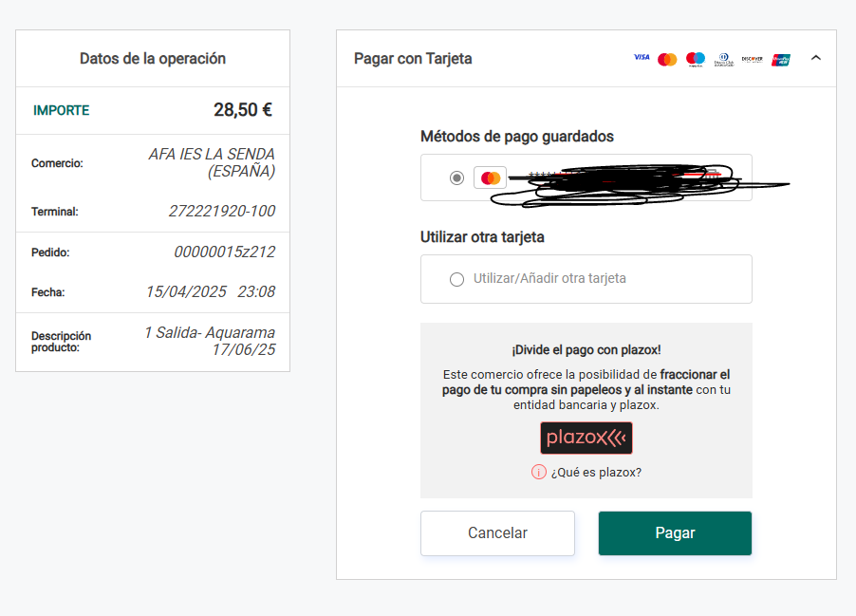This screenshot has width=856, height=616.
Task: Click the Mastercard icon on saved card
Action: (490, 177)
